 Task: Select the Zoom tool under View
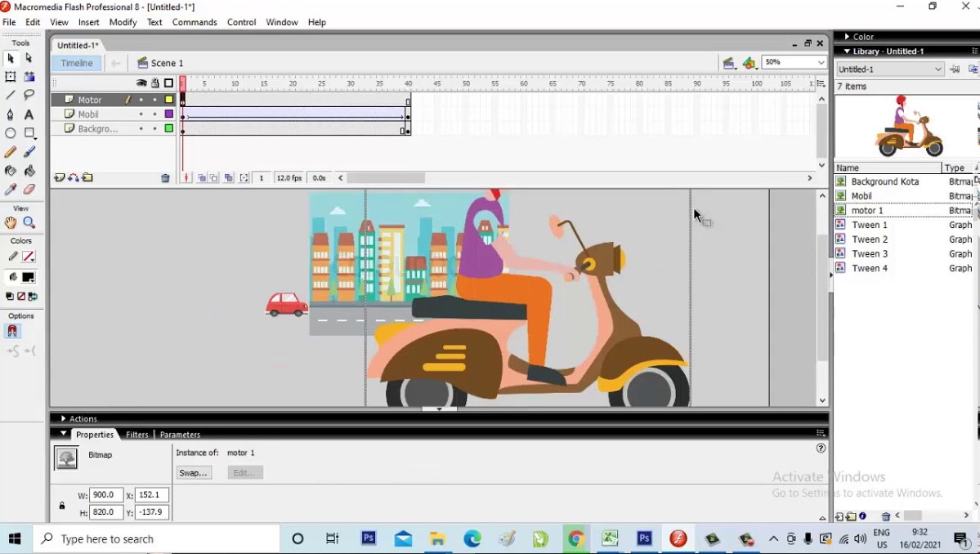(x=29, y=221)
